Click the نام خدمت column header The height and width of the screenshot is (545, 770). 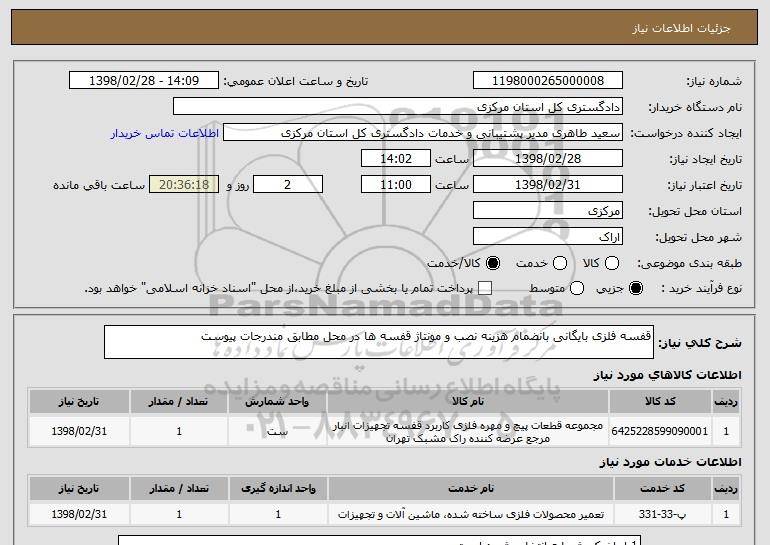[x=470, y=489]
